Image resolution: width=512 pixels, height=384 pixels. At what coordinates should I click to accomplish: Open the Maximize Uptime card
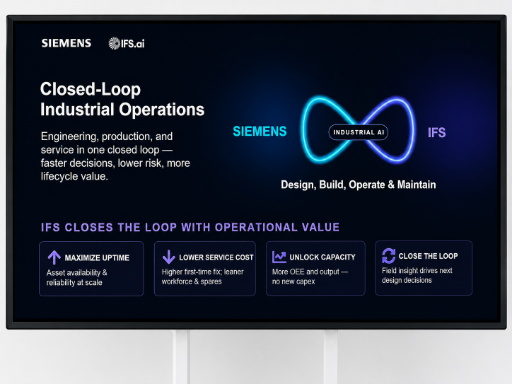91,269
